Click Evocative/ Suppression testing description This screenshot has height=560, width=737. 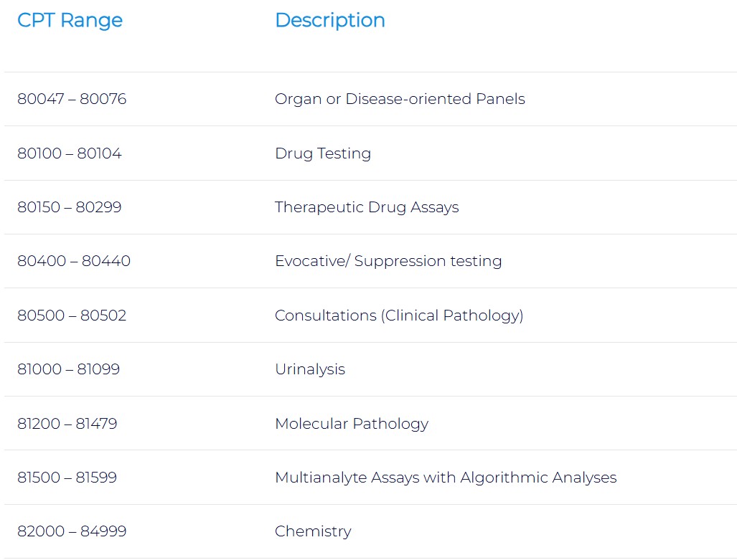388,261
